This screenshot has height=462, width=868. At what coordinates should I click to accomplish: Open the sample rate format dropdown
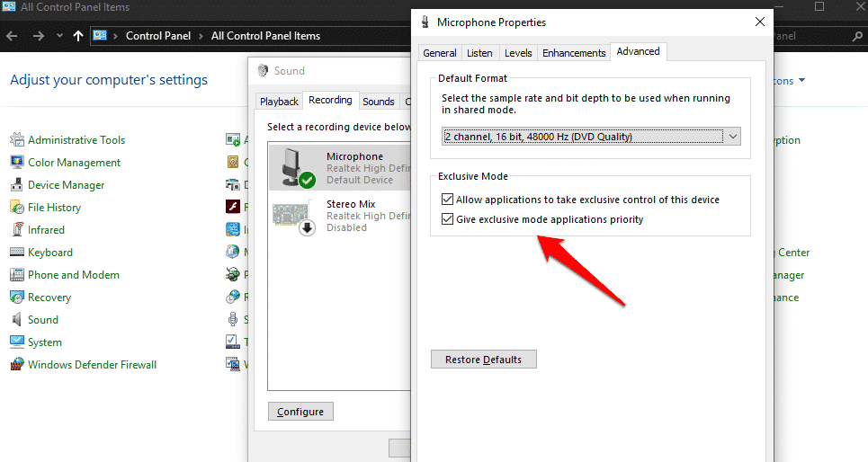591,137
